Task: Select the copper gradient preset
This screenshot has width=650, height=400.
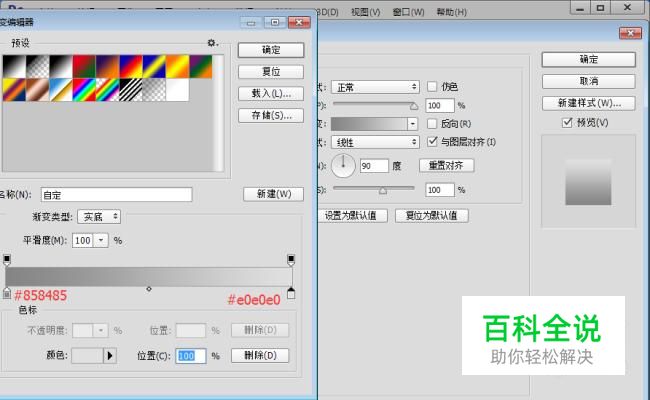Action: [x=37, y=90]
